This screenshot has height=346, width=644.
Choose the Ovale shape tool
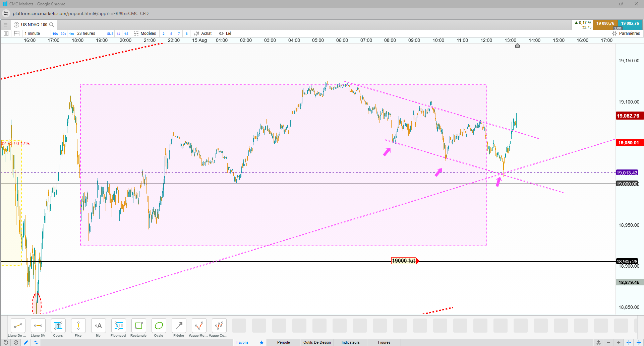coord(159,328)
